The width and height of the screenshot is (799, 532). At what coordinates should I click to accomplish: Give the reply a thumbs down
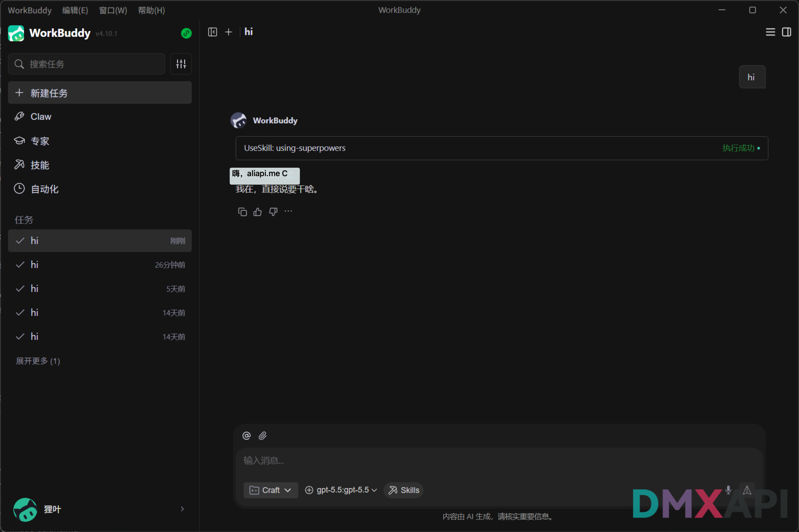[273, 212]
